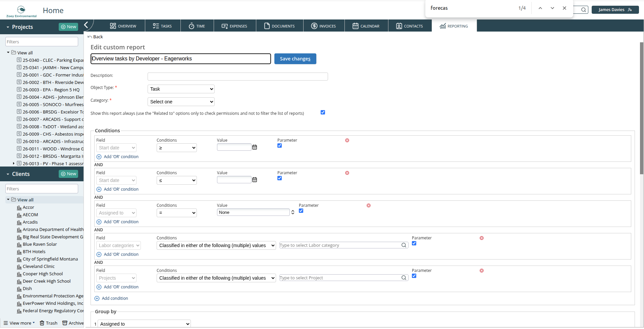Image resolution: width=644 pixels, height=329 pixels.
Task: Open the ≥ condition operator dropdown
Action: pos(177,148)
